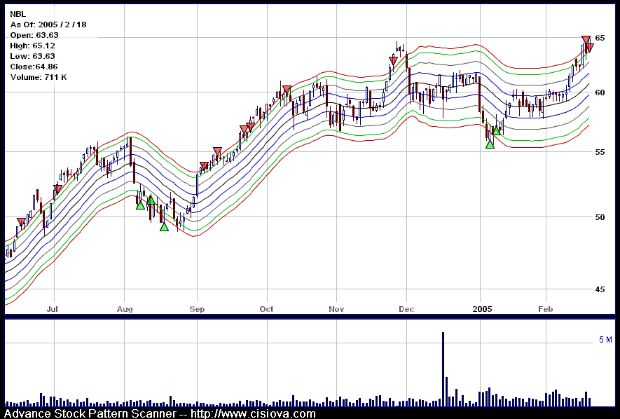Click the Jul month label on the time axis
Screen dimensions: 620x419
point(53,309)
